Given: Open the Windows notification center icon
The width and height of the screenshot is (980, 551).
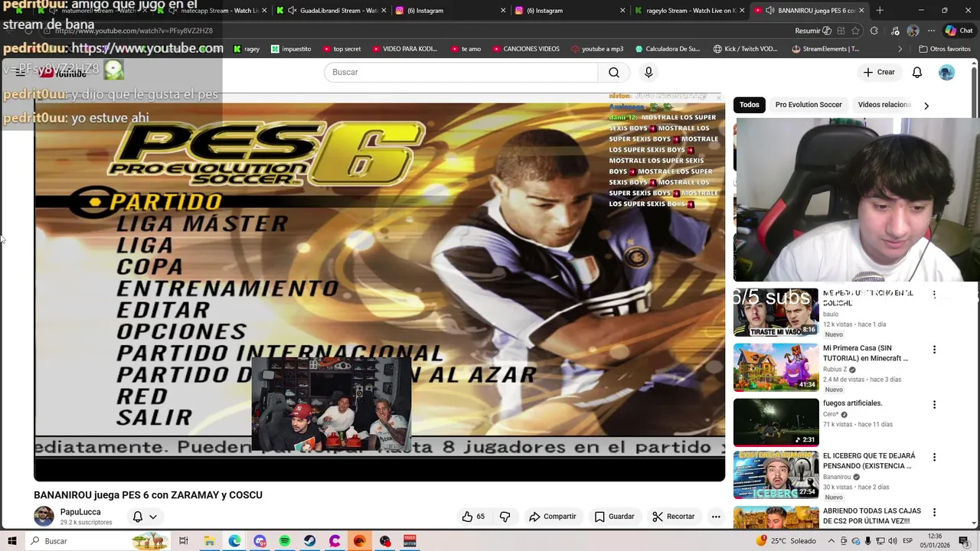Looking at the screenshot, I should [964, 541].
